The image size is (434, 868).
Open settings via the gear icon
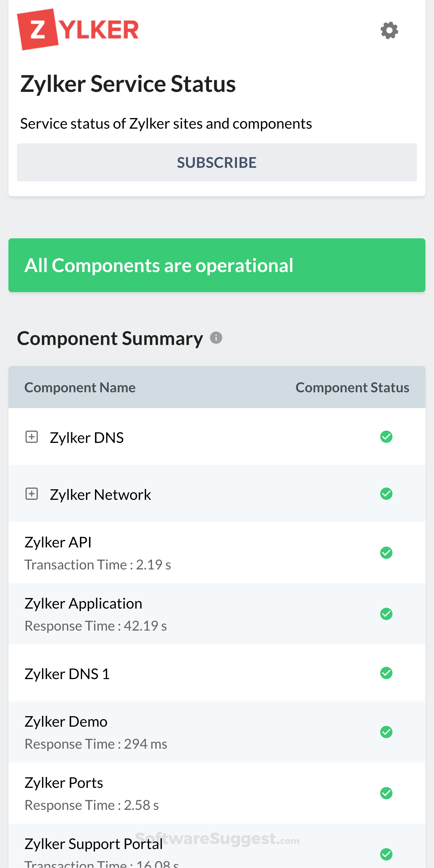tap(389, 30)
